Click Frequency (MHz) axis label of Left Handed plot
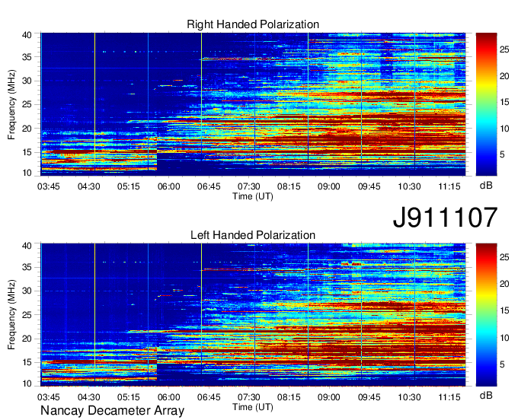Screen dimensions: 518x420 [11, 315]
